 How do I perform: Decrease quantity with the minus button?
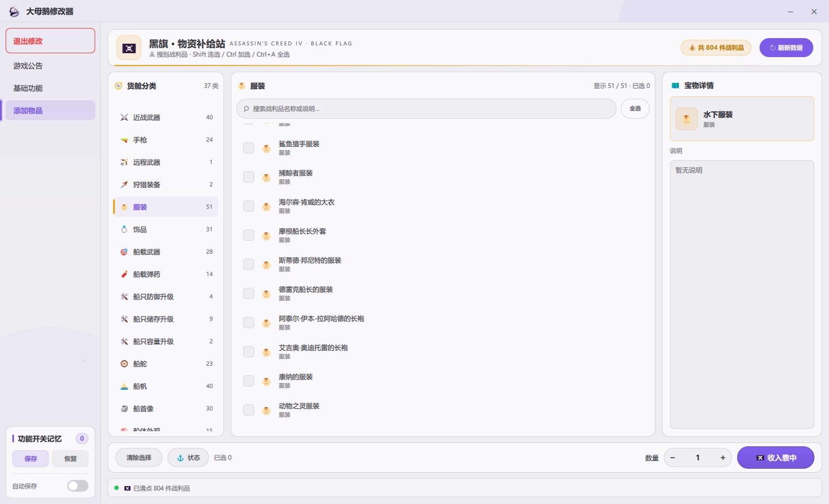click(673, 458)
